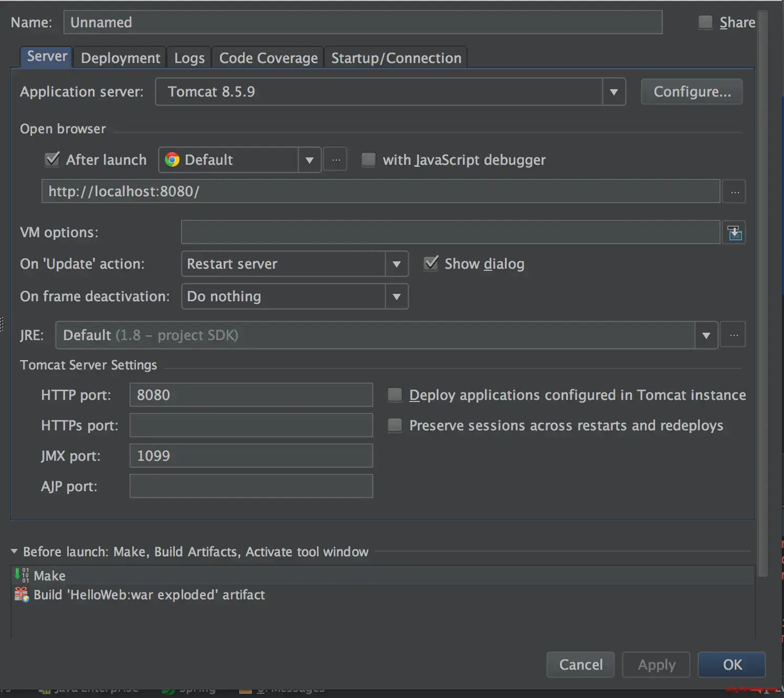Click the Configure... button
784x698 pixels.
692,92
